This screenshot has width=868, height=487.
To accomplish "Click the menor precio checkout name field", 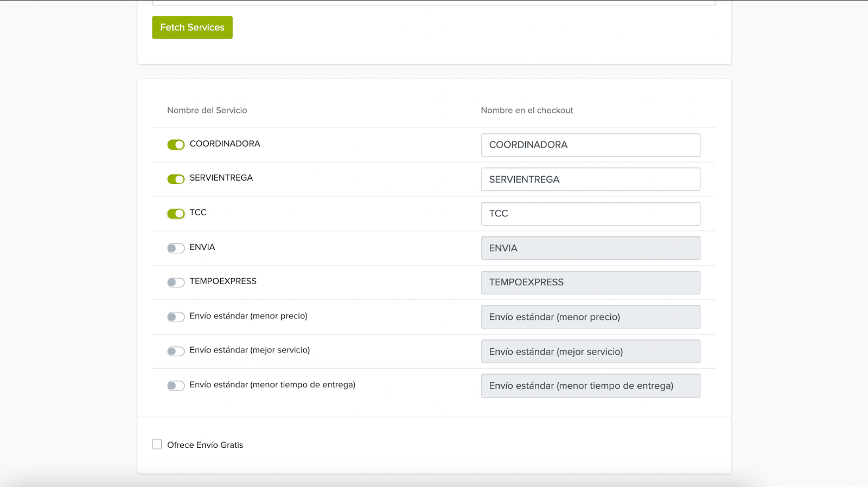I will (x=590, y=317).
